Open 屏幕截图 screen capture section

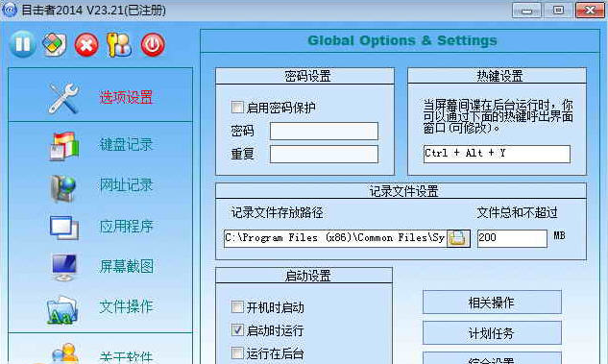coord(101,267)
